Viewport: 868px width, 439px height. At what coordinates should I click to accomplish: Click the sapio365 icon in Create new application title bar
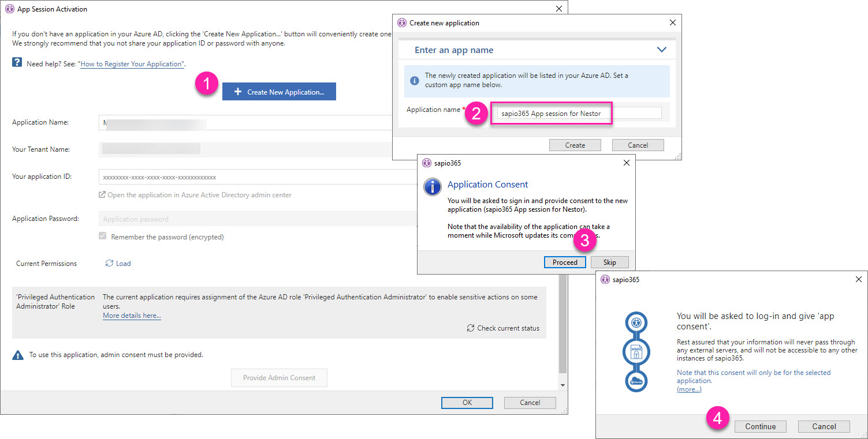[x=403, y=22]
